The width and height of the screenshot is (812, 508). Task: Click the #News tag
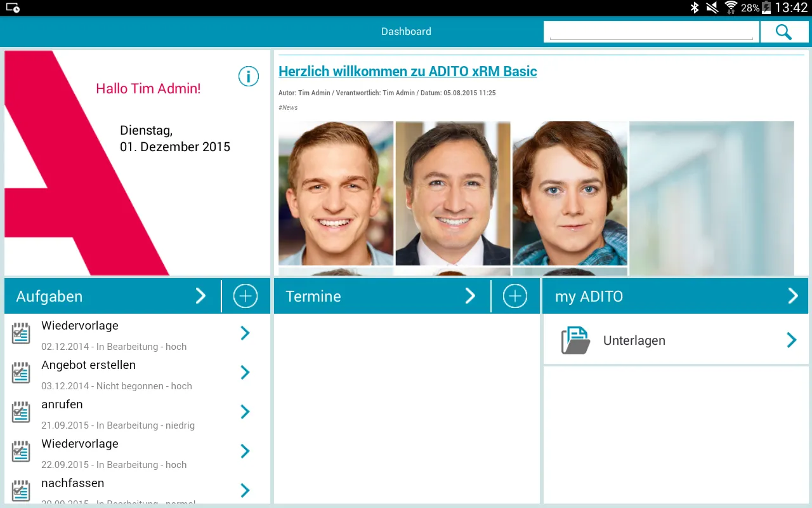pos(288,107)
